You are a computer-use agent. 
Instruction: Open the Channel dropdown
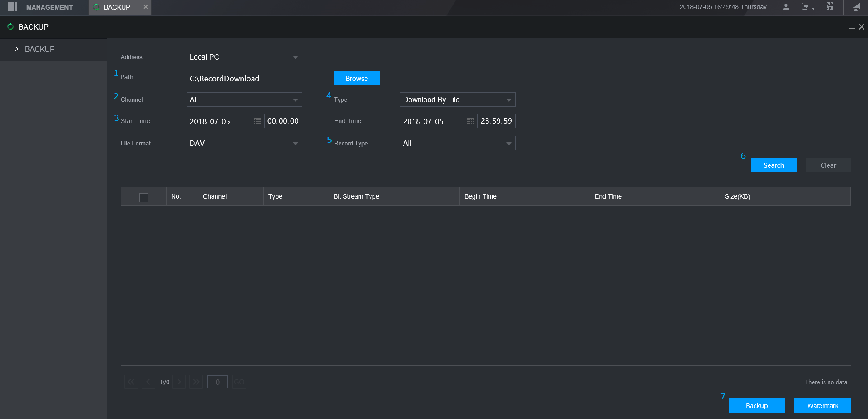coord(244,100)
